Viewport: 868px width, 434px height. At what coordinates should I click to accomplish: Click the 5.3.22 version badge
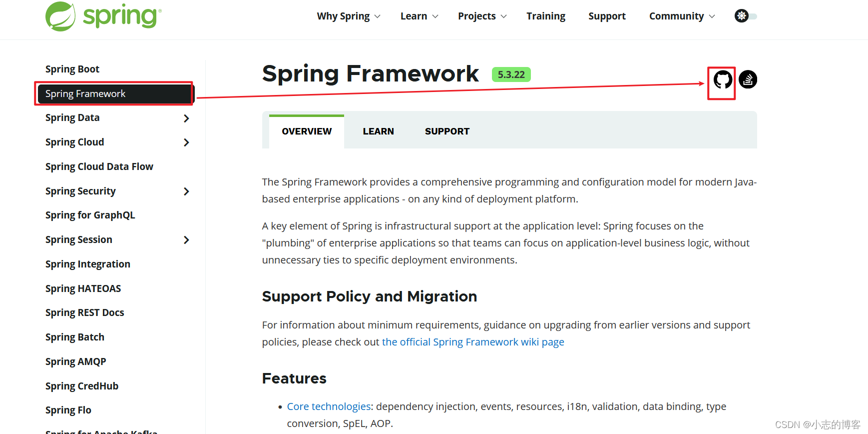511,74
